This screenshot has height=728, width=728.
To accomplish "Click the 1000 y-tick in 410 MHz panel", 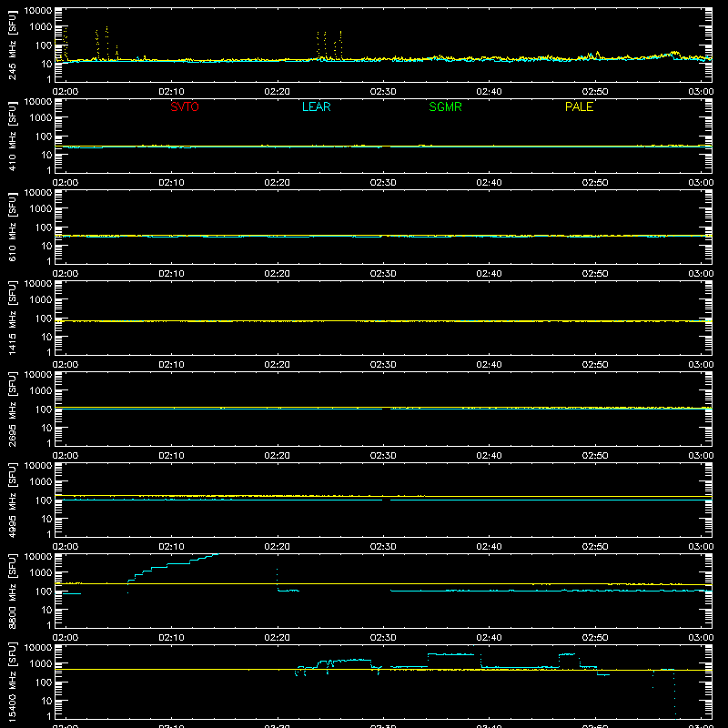I will [41, 118].
